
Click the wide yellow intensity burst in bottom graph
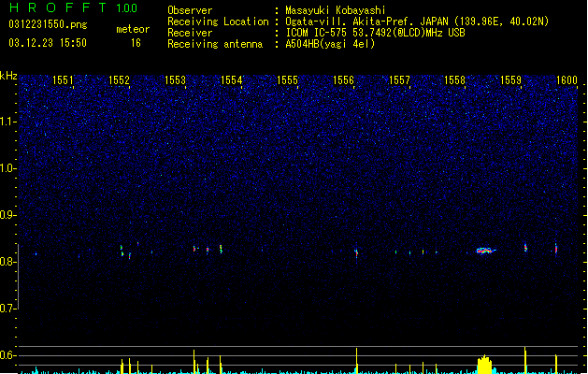[484, 365]
